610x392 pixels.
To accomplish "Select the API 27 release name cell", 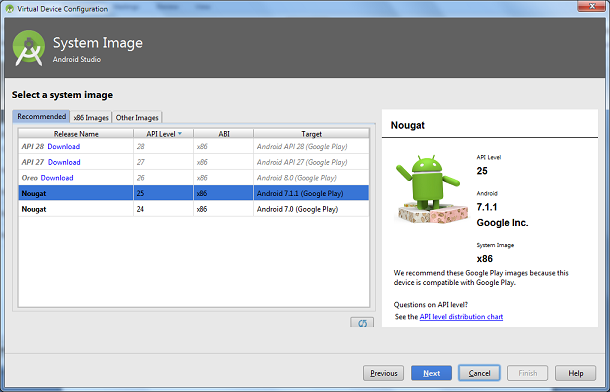I will pos(76,162).
